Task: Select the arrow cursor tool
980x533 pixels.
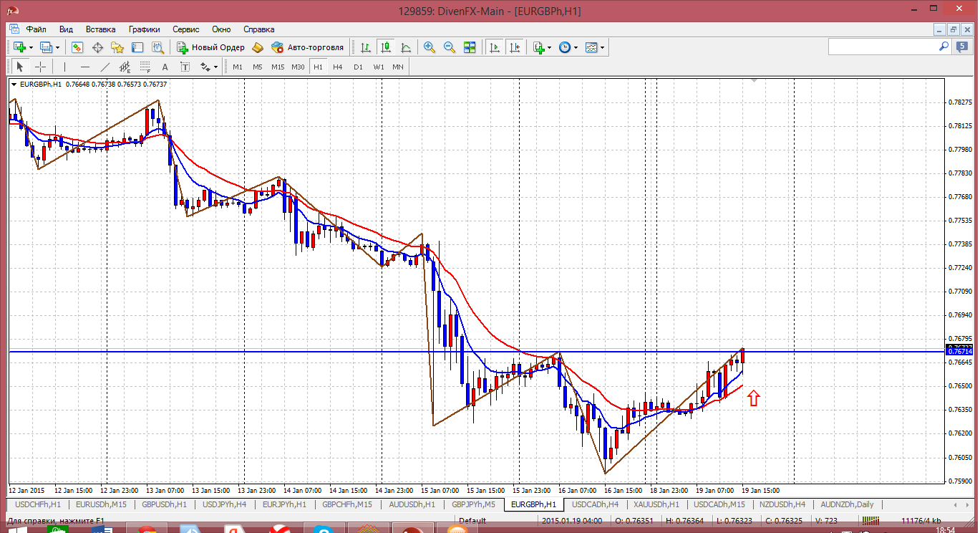Action: (x=20, y=67)
